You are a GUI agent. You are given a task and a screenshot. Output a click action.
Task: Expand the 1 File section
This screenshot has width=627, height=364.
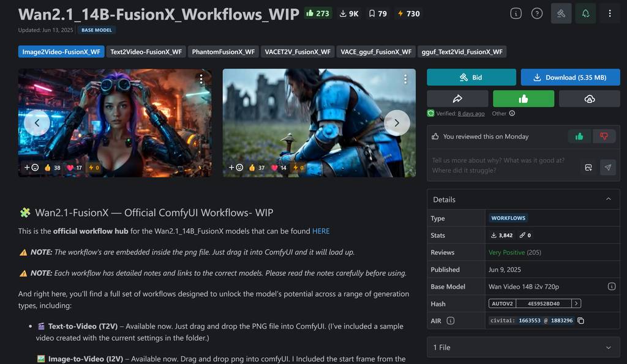tap(524, 347)
